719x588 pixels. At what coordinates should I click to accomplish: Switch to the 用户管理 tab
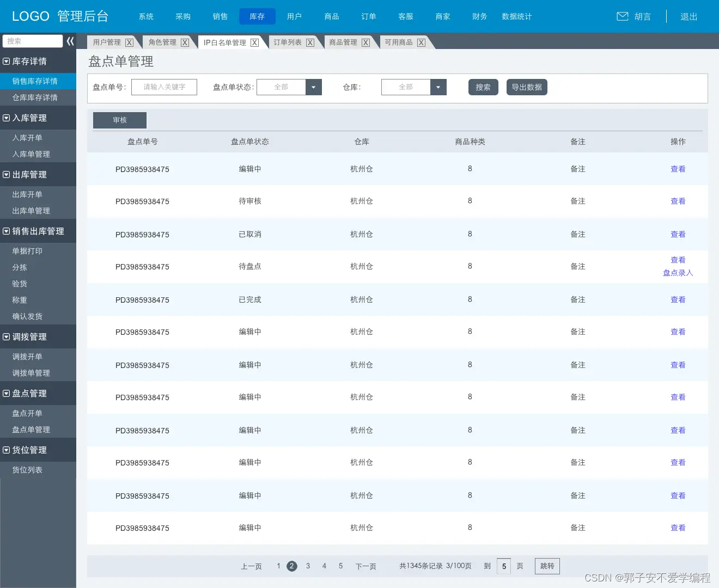pyautogui.click(x=106, y=42)
